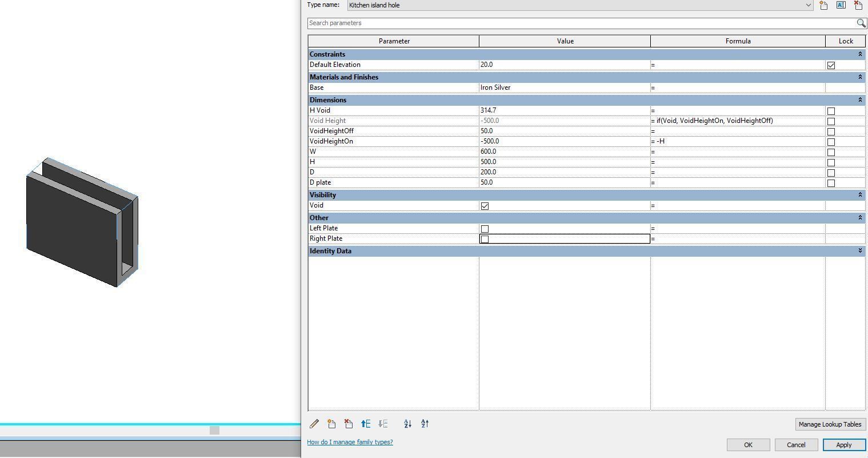Click the Move Parameter Up icon
Screen dimensions: 868x458
pos(366,424)
